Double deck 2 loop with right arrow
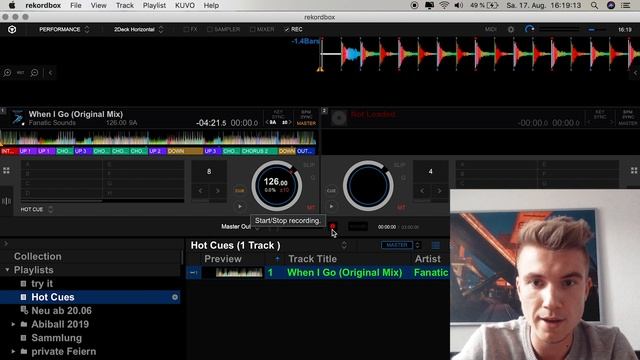The height and width of the screenshot is (360, 640). tap(440, 191)
